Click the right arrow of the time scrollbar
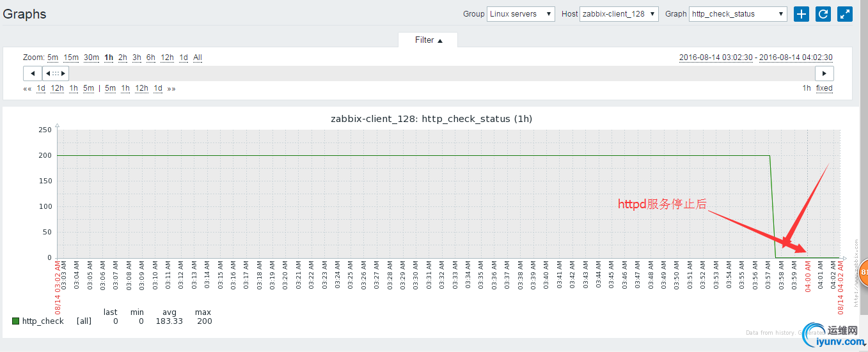 point(825,73)
